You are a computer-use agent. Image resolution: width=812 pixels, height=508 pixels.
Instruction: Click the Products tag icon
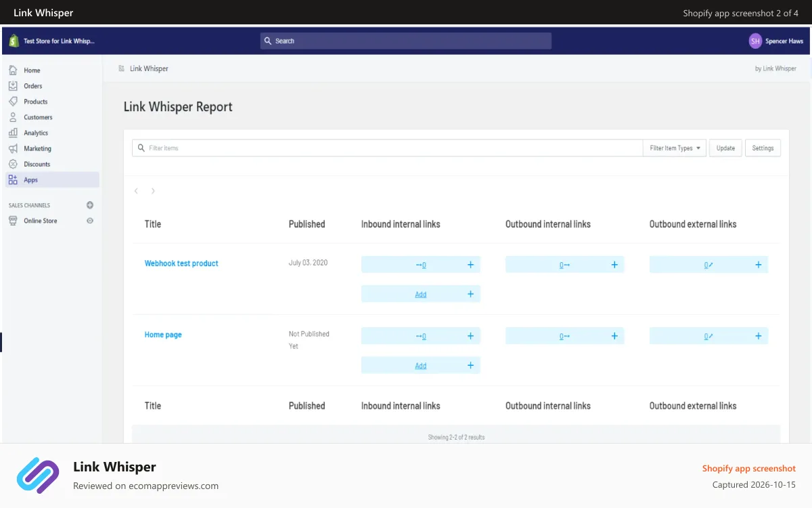pos(13,101)
